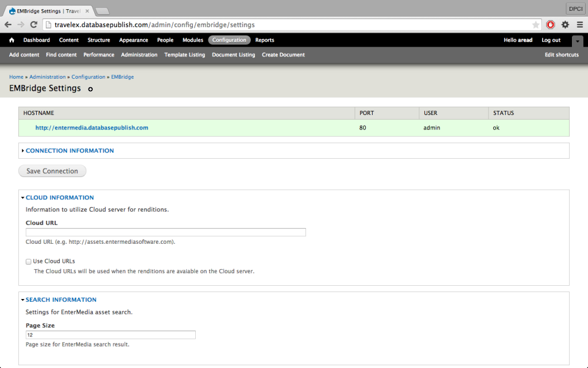The image size is (588, 368).
Task: Click the Create Document shortcut
Action: click(x=283, y=55)
